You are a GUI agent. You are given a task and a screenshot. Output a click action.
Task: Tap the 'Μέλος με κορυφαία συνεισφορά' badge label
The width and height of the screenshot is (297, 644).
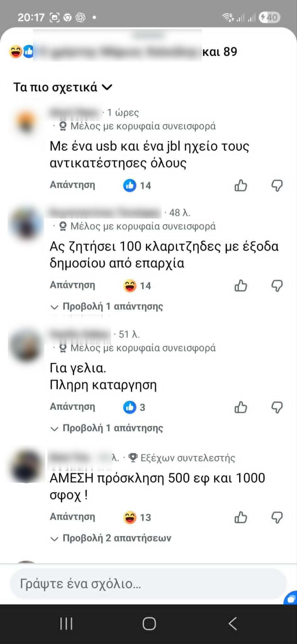pyautogui.click(x=138, y=126)
